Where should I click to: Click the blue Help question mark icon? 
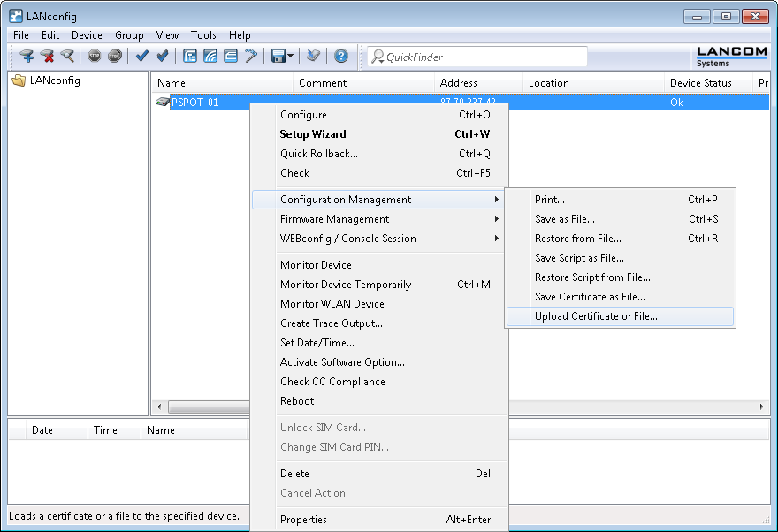(x=340, y=57)
